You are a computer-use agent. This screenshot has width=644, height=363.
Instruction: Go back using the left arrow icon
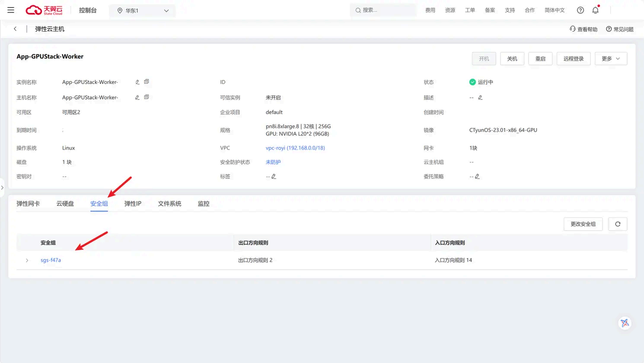pyautogui.click(x=15, y=29)
